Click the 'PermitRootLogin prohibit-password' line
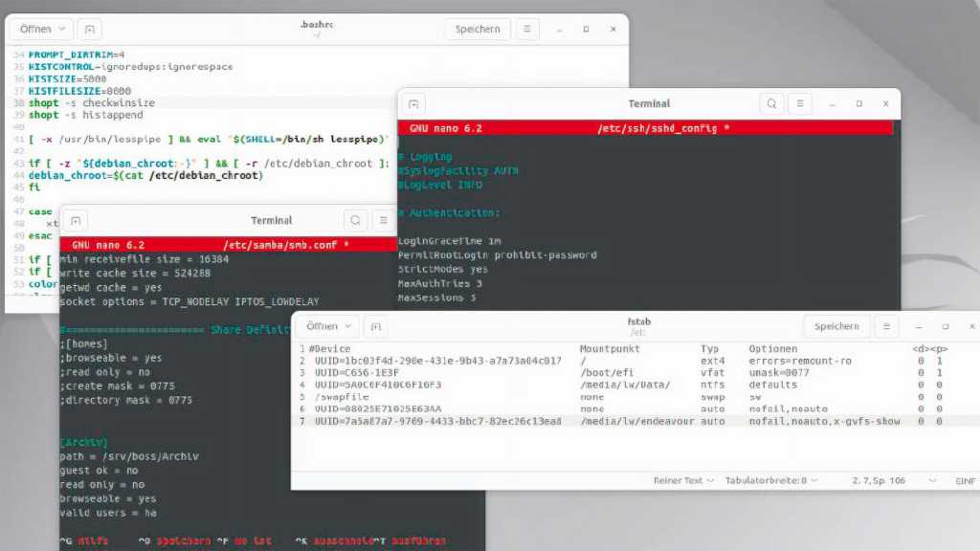The image size is (980, 551). pyautogui.click(x=498, y=254)
